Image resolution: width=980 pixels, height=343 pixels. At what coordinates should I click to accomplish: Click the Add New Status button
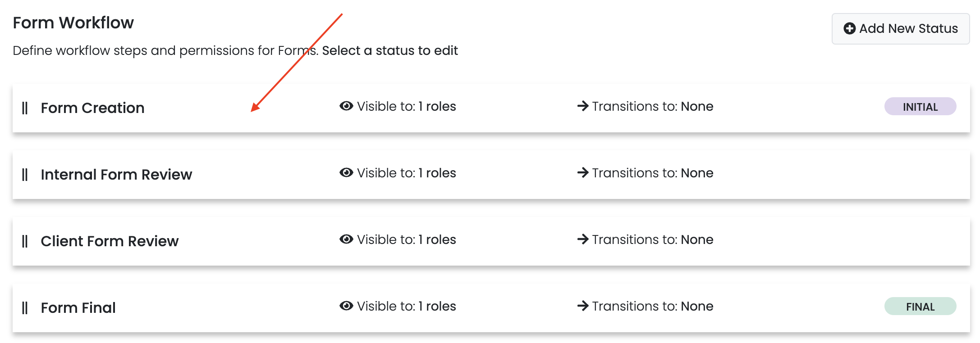pyautogui.click(x=900, y=29)
